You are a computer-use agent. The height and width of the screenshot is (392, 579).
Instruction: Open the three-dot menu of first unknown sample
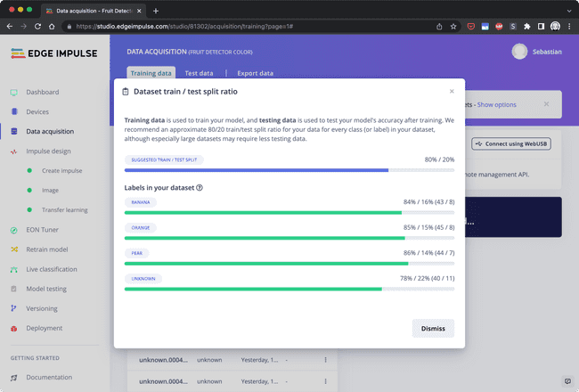(326, 360)
